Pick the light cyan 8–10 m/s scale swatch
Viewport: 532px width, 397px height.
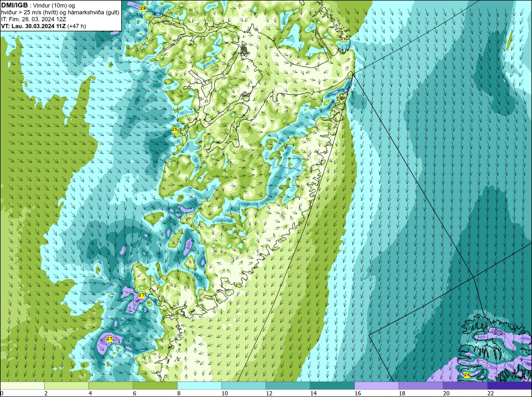click(199, 385)
